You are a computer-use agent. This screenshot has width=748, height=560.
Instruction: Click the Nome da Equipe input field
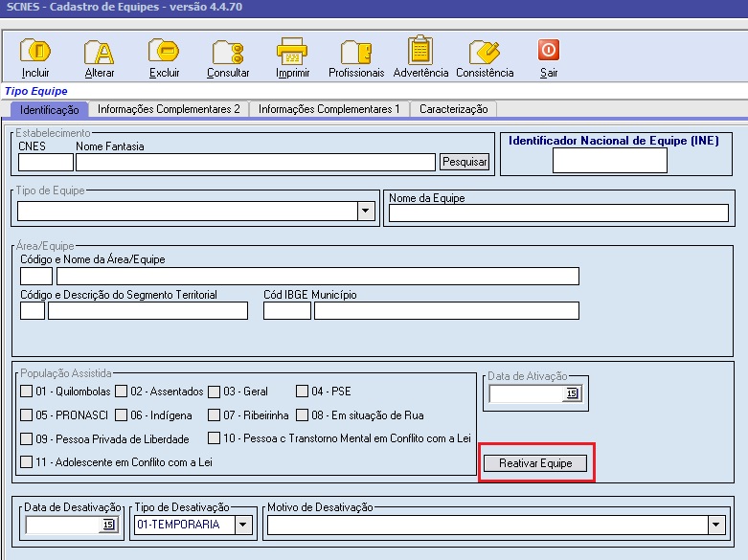click(x=558, y=213)
